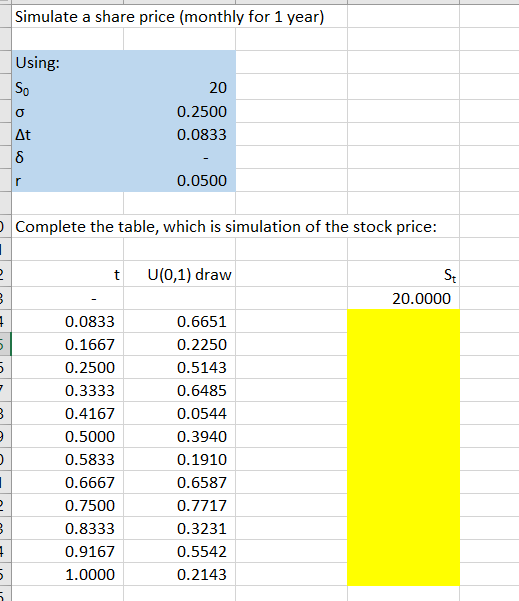Select the title cell 'Simulate a share price'
This screenshot has height=601, width=519.
[169, 17]
